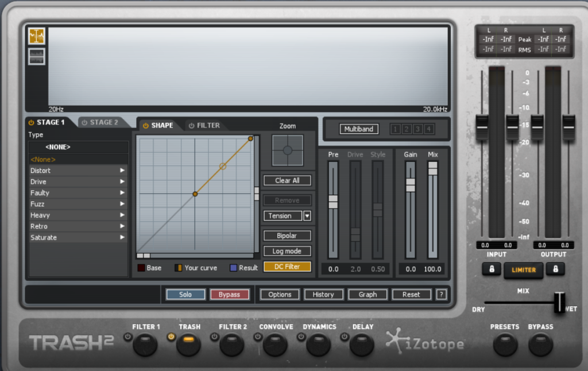
Task: Click the spectrum analyzer view icon at top-left
Action: [37, 36]
